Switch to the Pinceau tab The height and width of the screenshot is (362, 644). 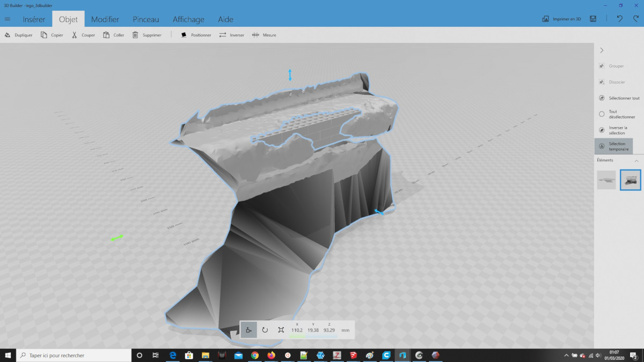[x=146, y=19]
